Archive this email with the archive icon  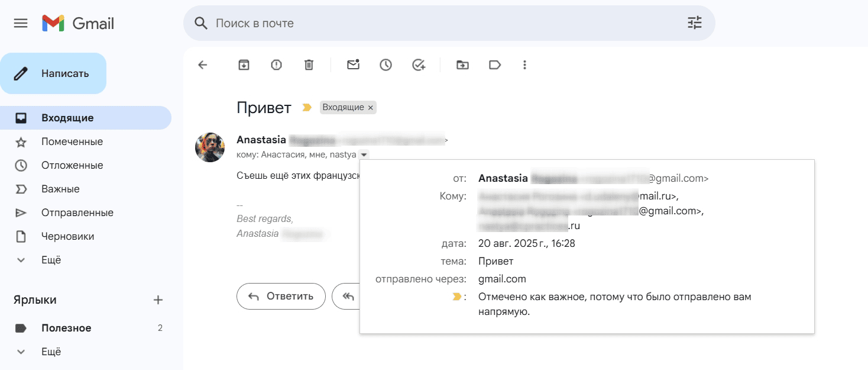click(244, 65)
